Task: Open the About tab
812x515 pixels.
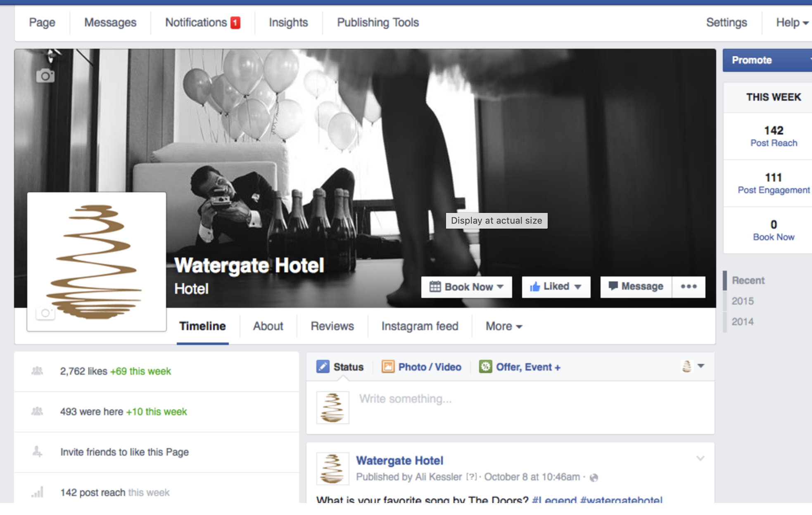Action: click(x=268, y=326)
